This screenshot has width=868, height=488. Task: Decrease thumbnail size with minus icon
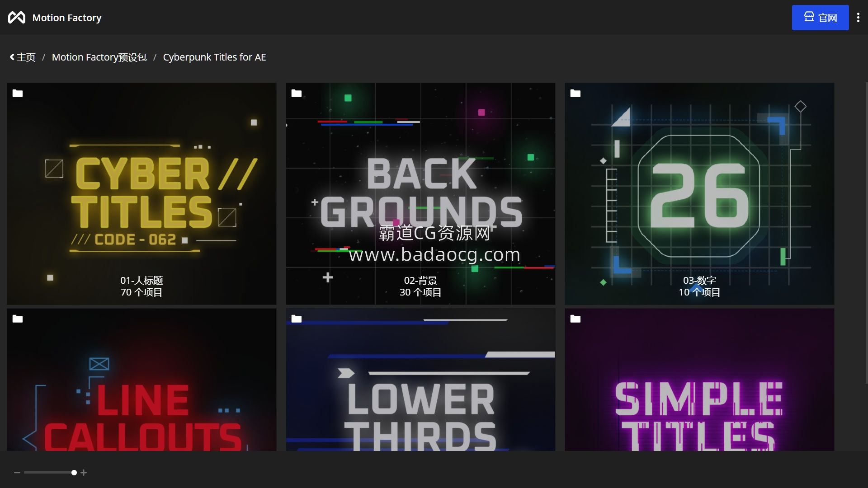point(17,473)
